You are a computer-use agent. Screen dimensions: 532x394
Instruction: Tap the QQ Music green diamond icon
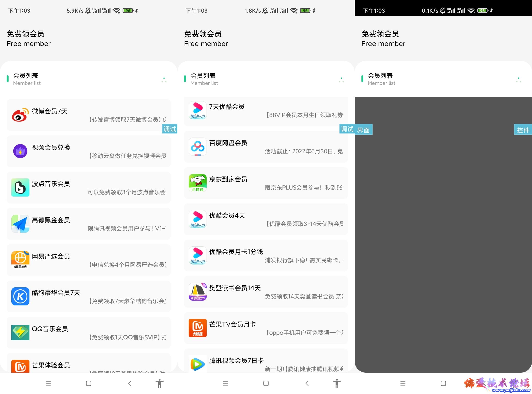pyautogui.click(x=20, y=332)
